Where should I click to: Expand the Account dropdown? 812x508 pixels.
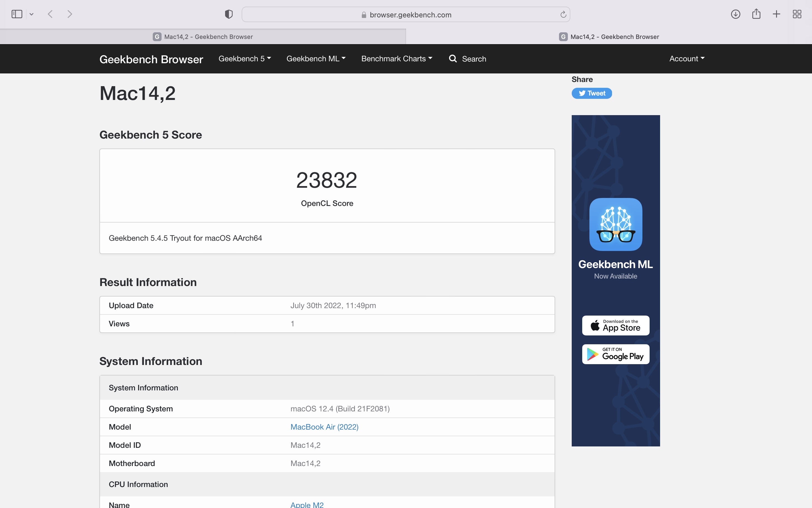(687, 59)
